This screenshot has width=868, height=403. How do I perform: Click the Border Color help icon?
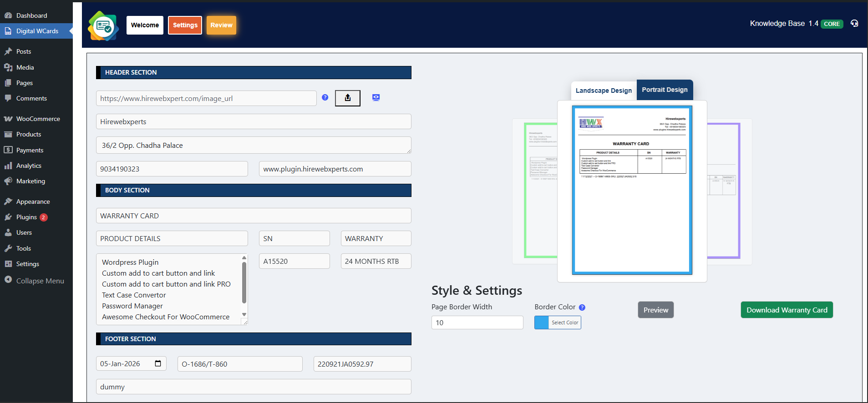(582, 307)
